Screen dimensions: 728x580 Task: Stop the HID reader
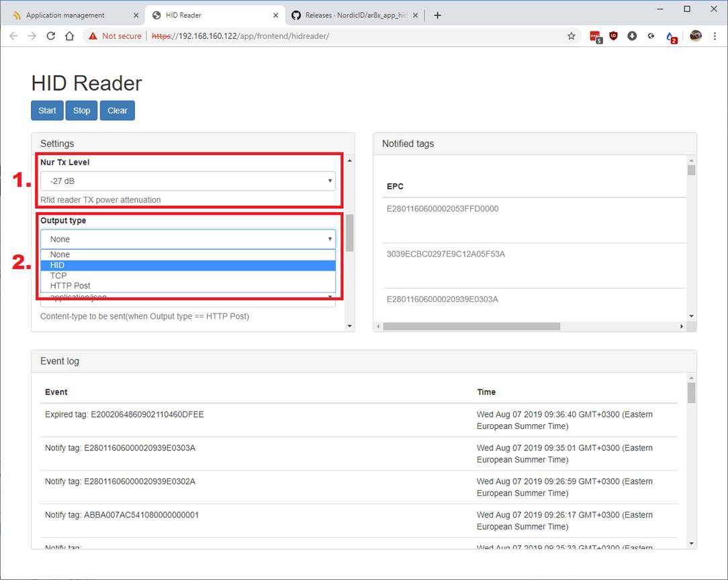click(81, 111)
